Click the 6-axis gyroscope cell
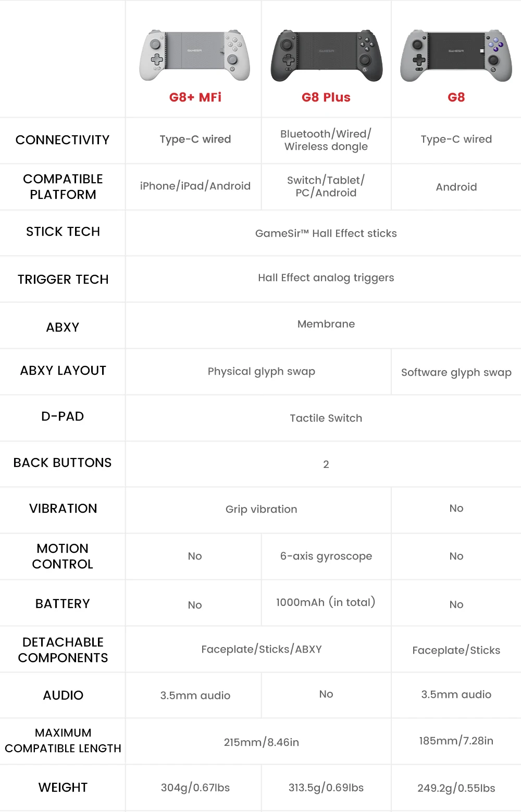This screenshot has height=812, width=521. pyautogui.click(x=326, y=556)
